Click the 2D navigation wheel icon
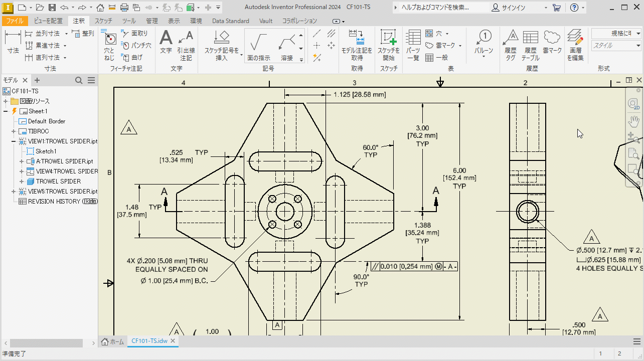 pyautogui.click(x=633, y=104)
